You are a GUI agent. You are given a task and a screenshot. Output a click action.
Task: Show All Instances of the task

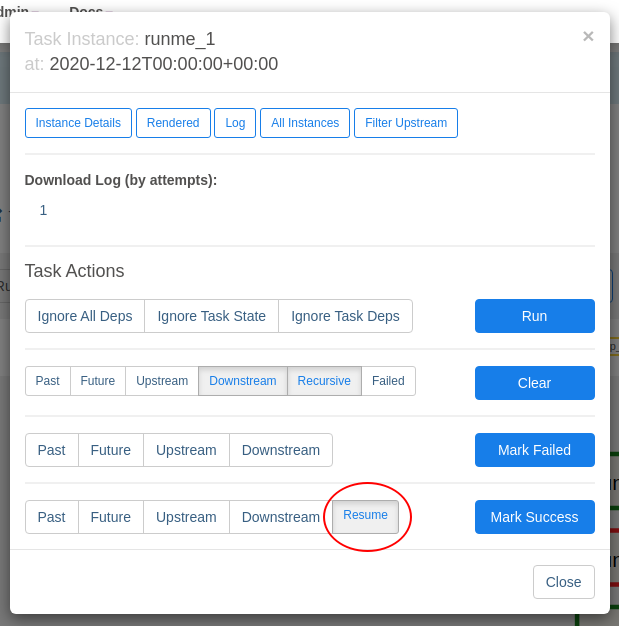pos(305,123)
